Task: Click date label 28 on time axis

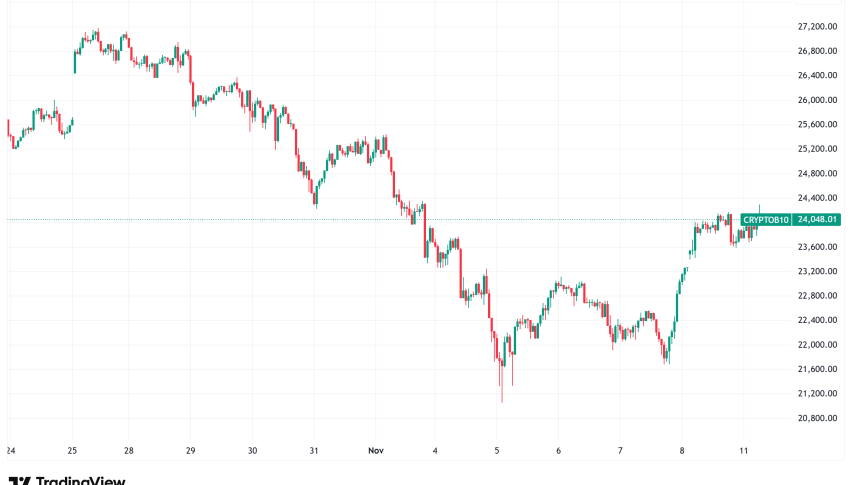Action: [127, 450]
